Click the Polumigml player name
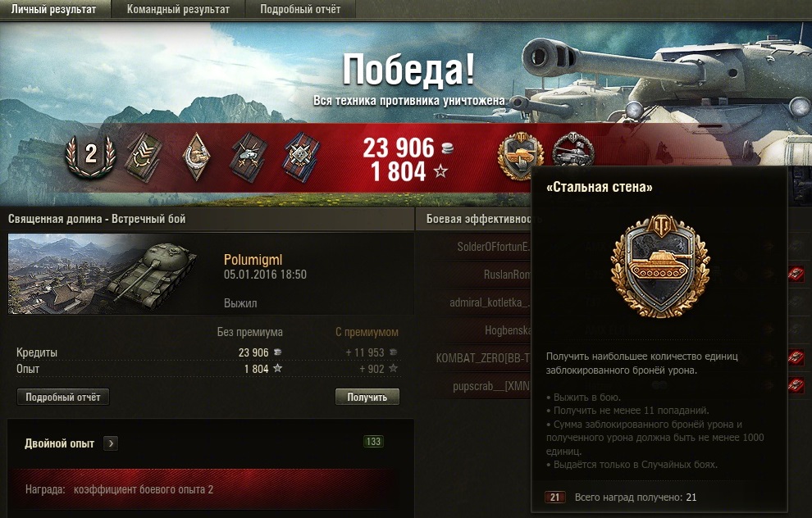This screenshot has width=812, height=518. (x=253, y=260)
